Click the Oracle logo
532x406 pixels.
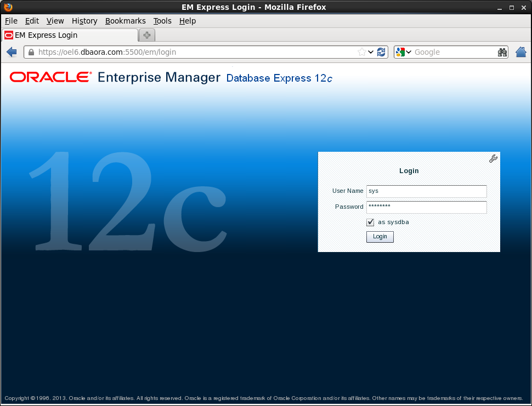[51, 77]
